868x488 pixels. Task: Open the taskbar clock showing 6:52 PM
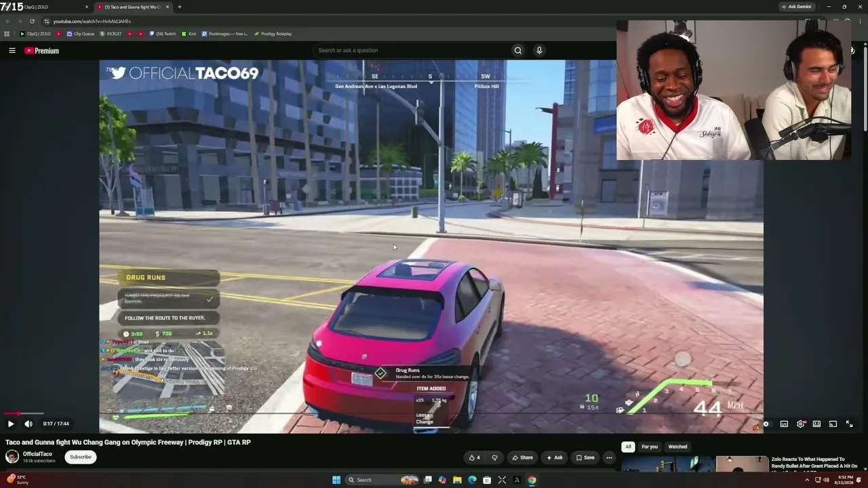pyautogui.click(x=844, y=480)
